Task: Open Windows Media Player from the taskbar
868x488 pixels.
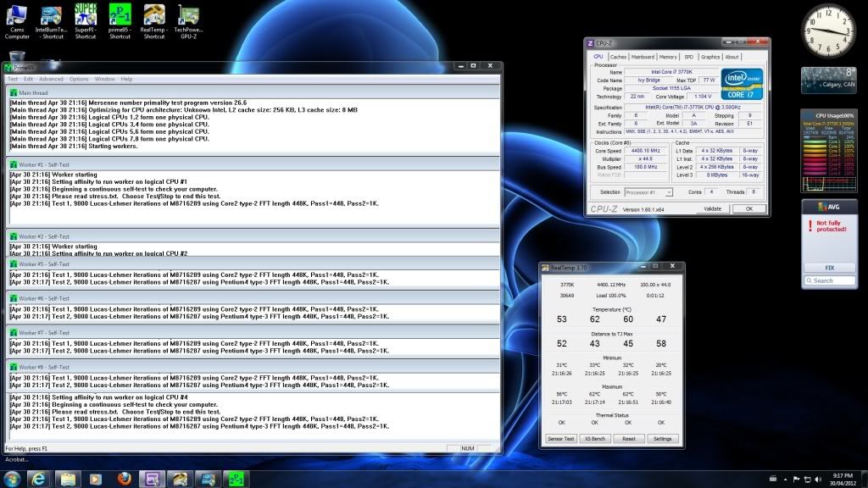Action: pos(96,479)
